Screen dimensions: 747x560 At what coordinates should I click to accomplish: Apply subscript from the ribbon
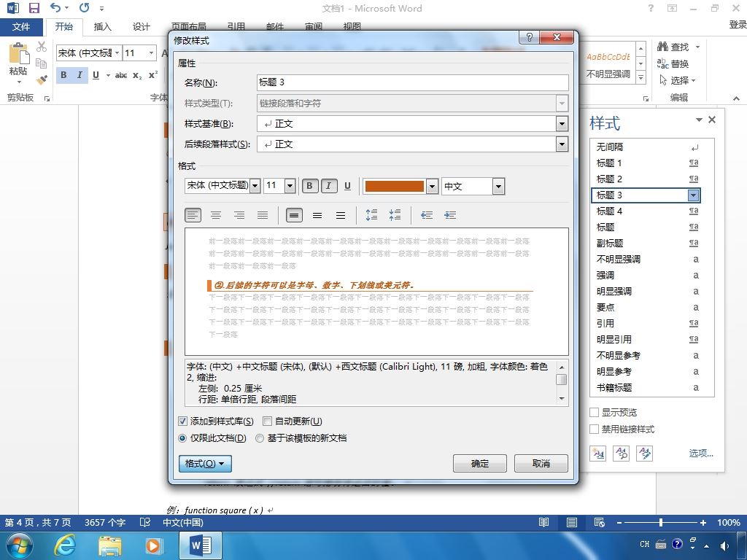point(137,75)
